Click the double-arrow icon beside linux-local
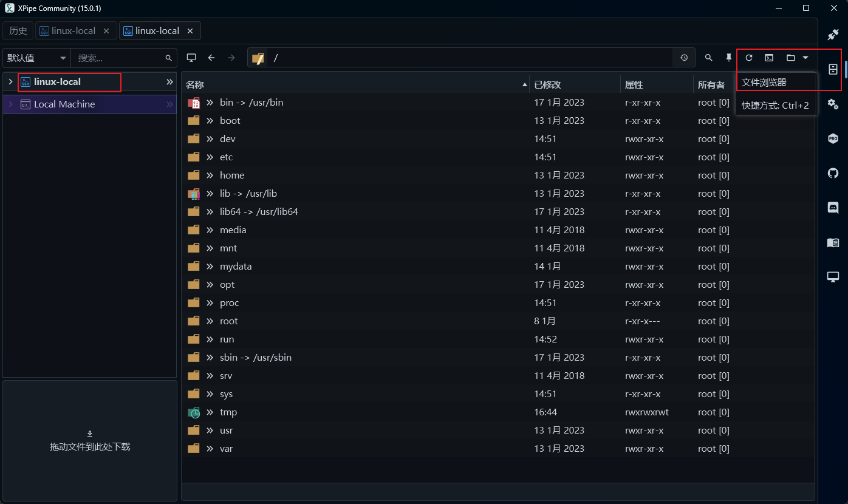The width and height of the screenshot is (848, 504). [x=170, y=82]
